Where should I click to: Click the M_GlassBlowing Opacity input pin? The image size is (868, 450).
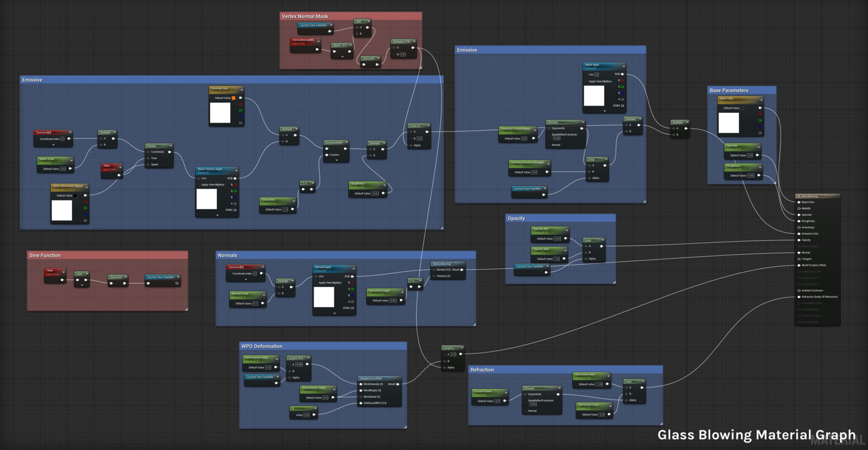coord(799,240)
